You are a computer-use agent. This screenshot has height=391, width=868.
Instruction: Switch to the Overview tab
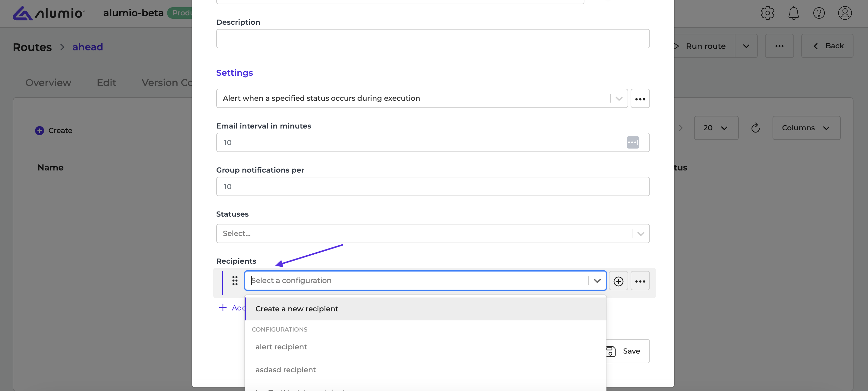pos(48,83)
